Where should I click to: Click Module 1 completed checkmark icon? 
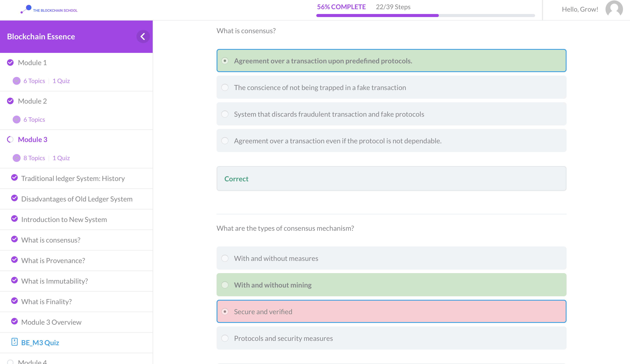click(x=10, y=62)
